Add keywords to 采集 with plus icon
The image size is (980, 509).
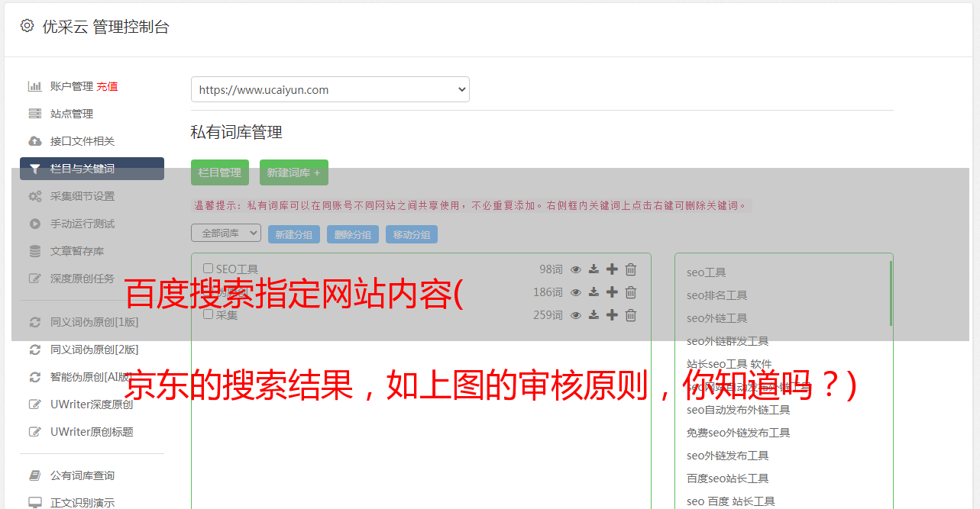(612, 315)
